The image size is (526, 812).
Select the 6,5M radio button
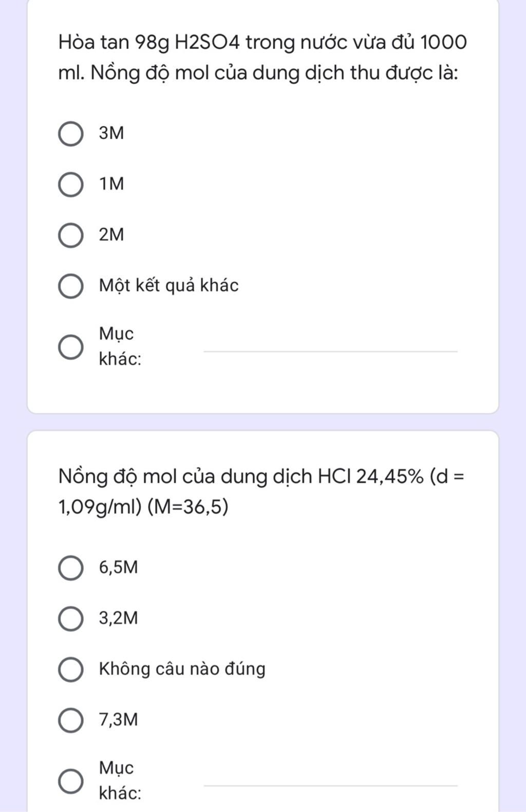(71, 568)
